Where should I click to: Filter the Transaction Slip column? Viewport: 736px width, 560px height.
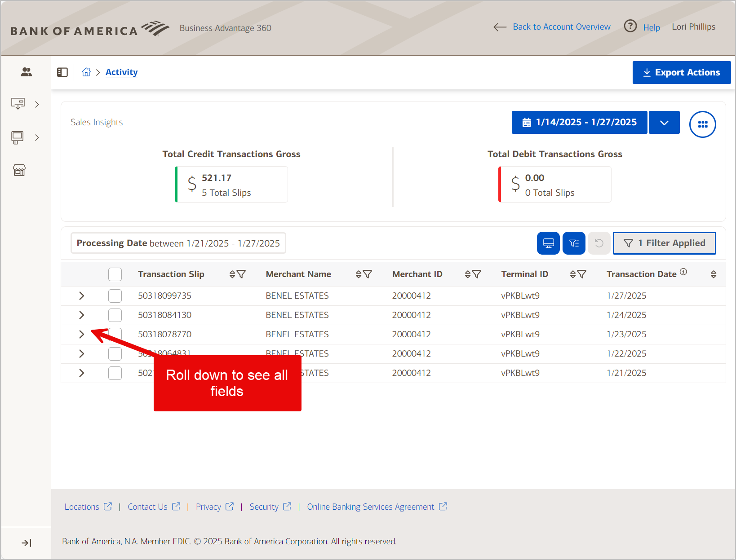tap(241, 274)
